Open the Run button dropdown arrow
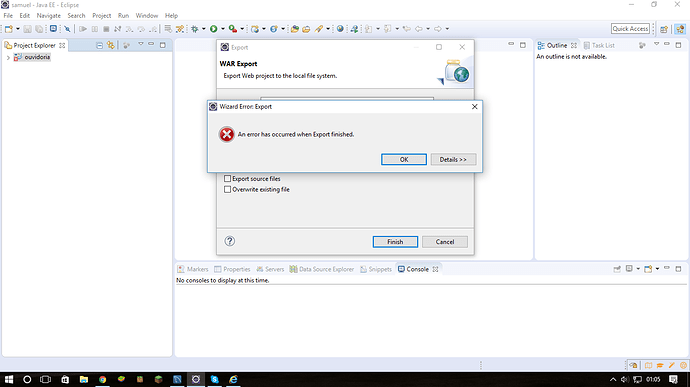The image size is (690, 387). click(223, 29)
